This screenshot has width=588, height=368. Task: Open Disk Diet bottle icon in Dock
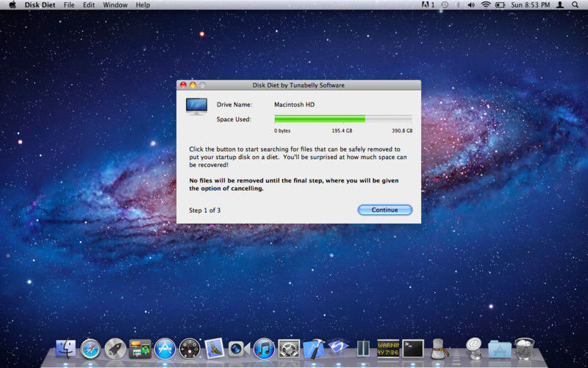coord(438,349)
